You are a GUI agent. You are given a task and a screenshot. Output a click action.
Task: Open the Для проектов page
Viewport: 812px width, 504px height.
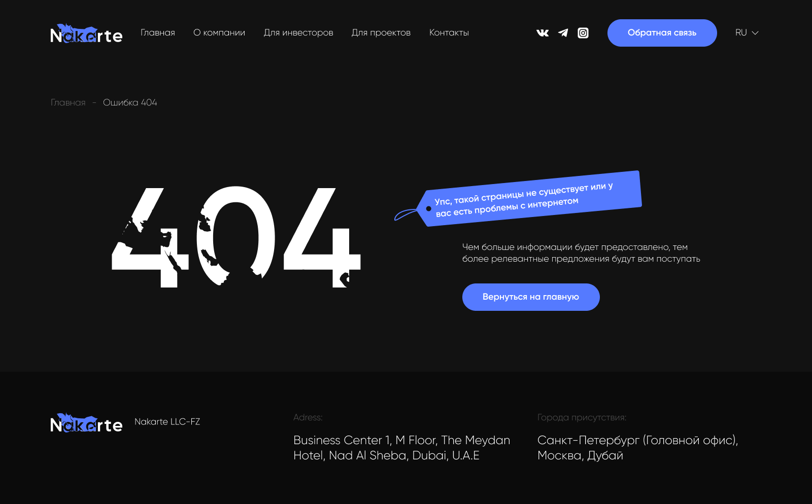coord(381,32)
